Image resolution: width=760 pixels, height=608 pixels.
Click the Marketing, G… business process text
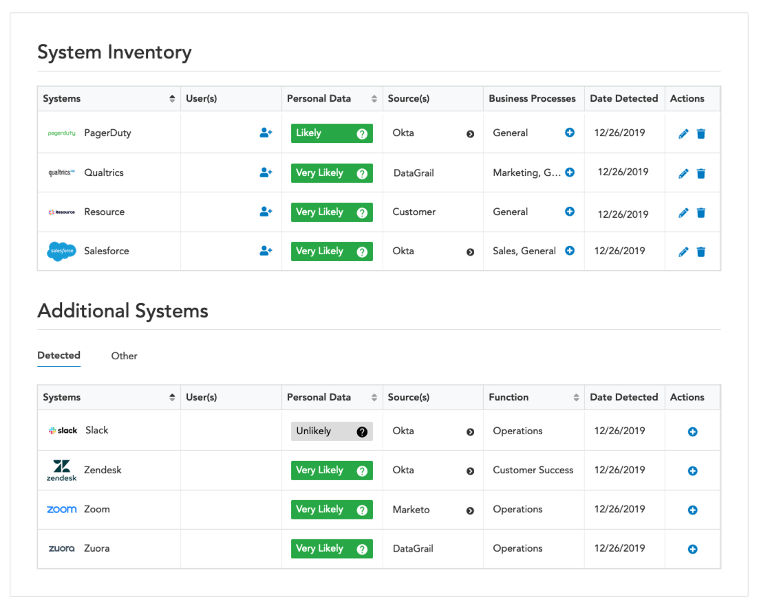(526, 173)
